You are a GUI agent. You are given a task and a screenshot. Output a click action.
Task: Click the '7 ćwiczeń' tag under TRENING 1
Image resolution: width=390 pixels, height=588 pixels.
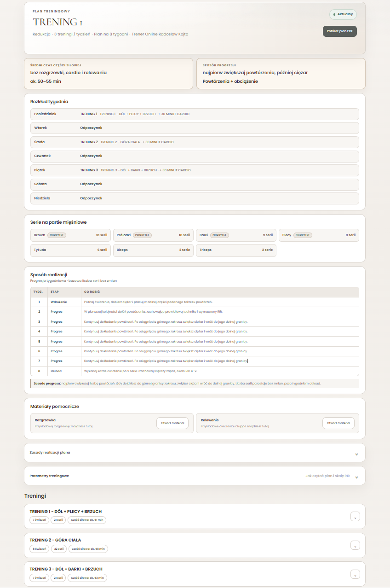tap(39, 520)
